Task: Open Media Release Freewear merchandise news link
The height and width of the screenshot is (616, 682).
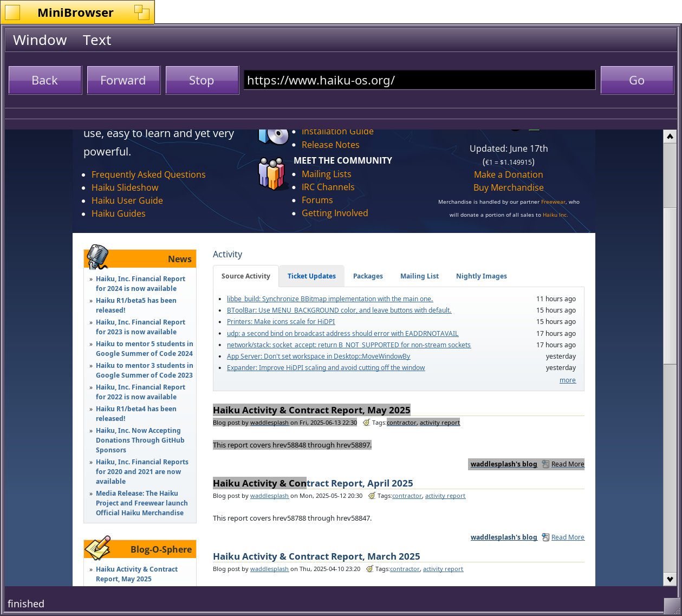Action: click(x=142, y=503)
